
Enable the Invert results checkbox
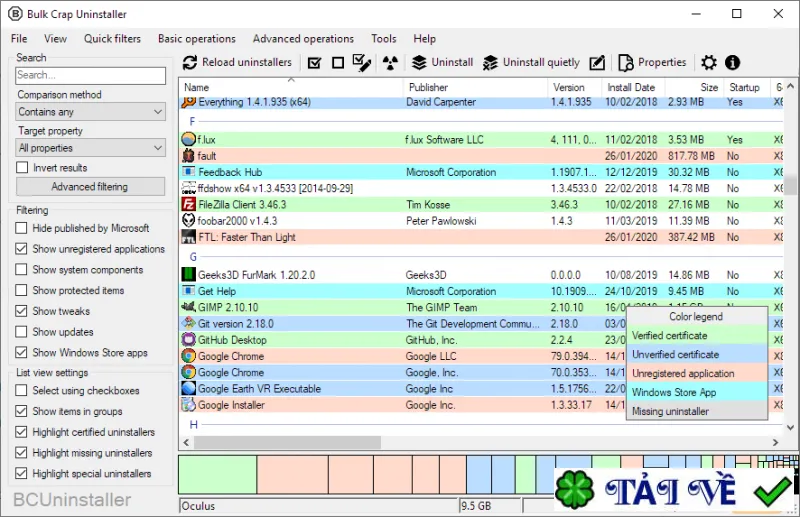pyautogui.click(x=22, y=167)
